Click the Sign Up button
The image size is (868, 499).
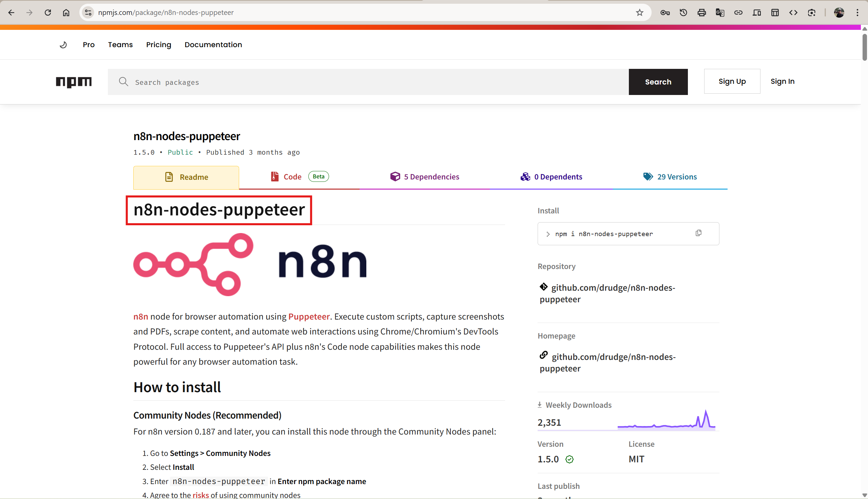click(732, 81)
